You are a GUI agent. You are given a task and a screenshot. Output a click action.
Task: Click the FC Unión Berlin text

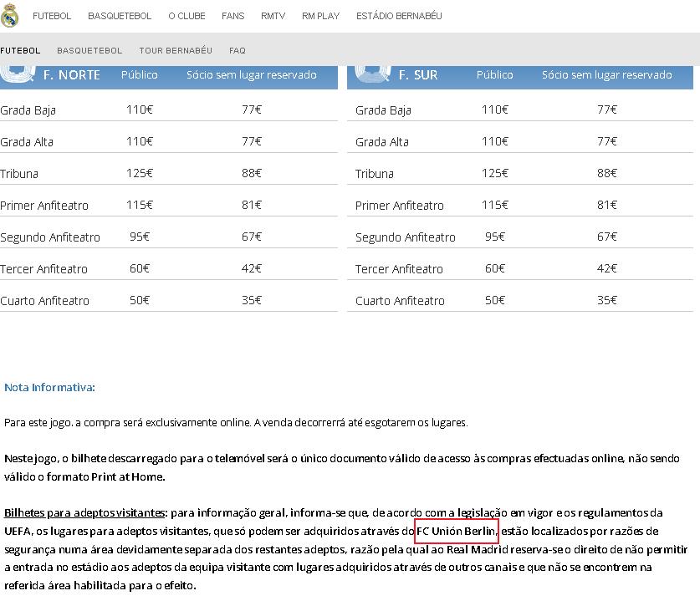pyautogui.click(x=456, y=531)
